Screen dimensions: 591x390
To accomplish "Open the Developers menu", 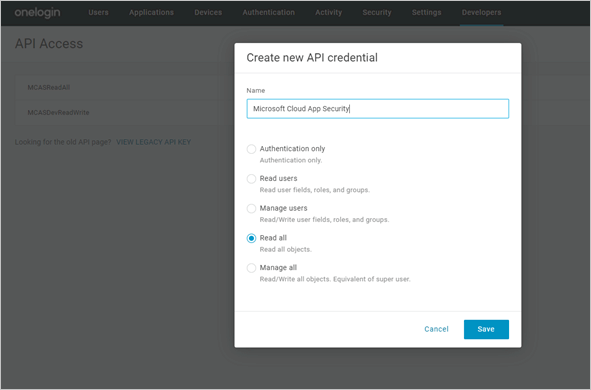I will click(481, 12).
